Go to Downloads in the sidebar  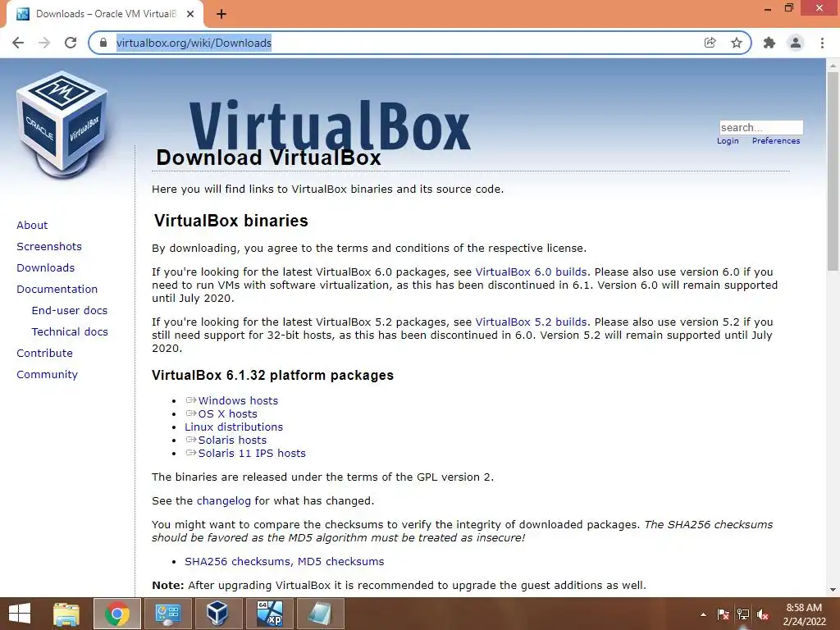(x=46, y=268)
